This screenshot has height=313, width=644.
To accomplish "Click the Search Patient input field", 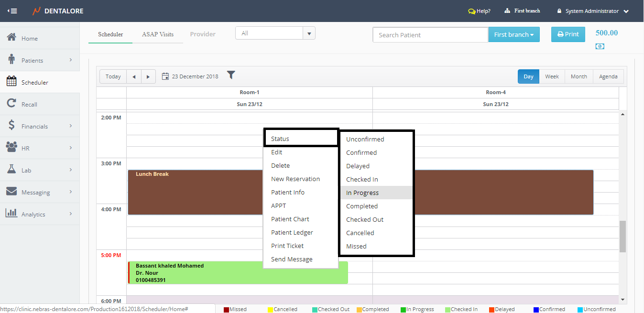I will point(430,35).
